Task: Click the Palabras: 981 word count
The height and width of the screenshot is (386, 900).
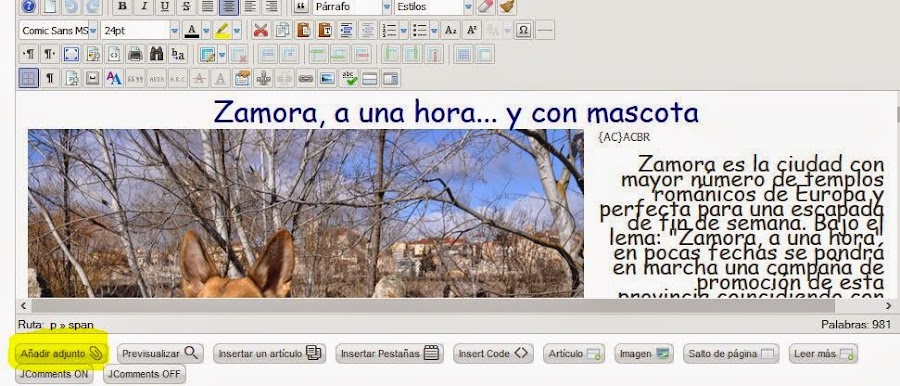Action: pyautogui.click(x=856, y=325)
